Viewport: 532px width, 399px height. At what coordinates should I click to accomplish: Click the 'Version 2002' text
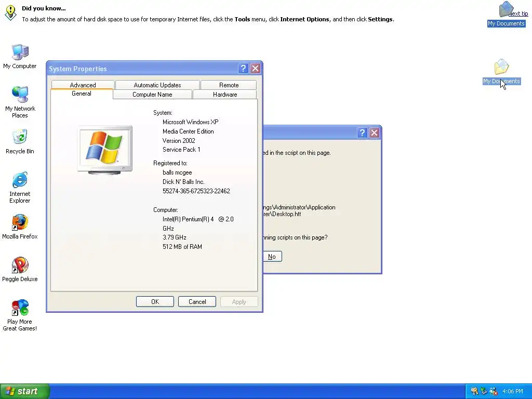(x=179, y=140)
